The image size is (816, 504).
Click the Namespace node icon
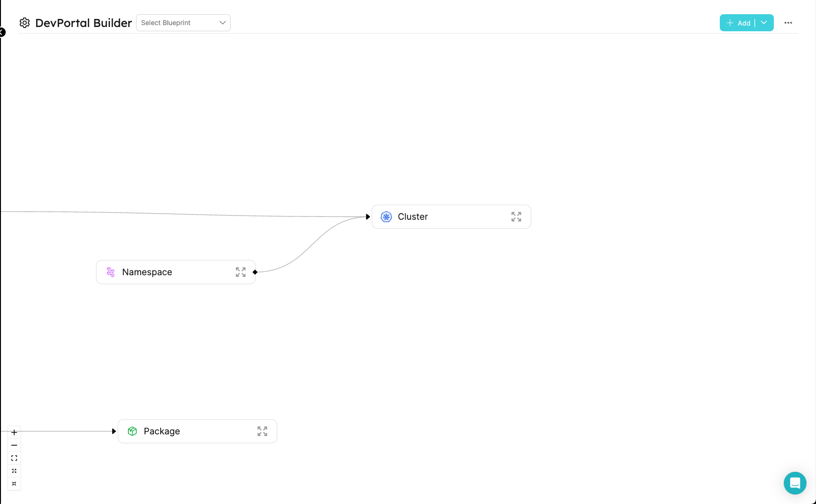tap(110, 272)
